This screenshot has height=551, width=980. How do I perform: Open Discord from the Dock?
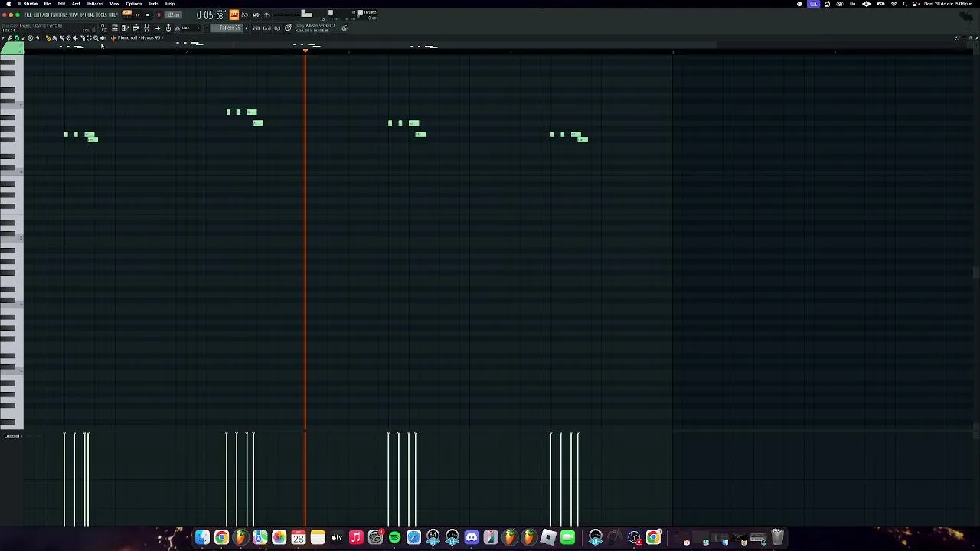pyautogui.click(x=471, y=538)
